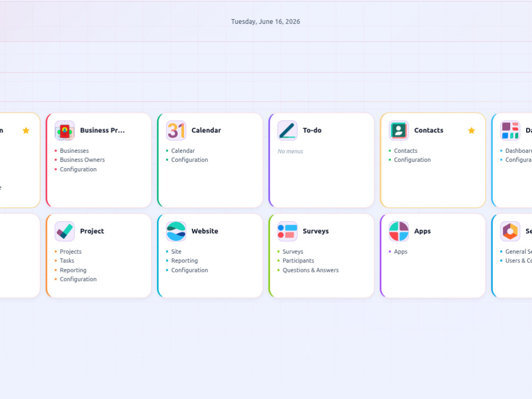This screenshot has height=399, width=532.
Task: Open Configuration in the Calendar card
Action: (189, 160)
